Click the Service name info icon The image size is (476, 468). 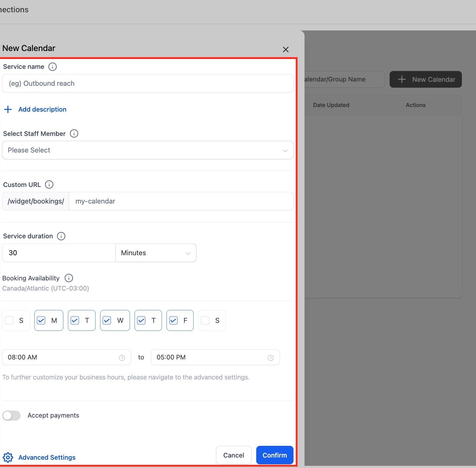53,67
